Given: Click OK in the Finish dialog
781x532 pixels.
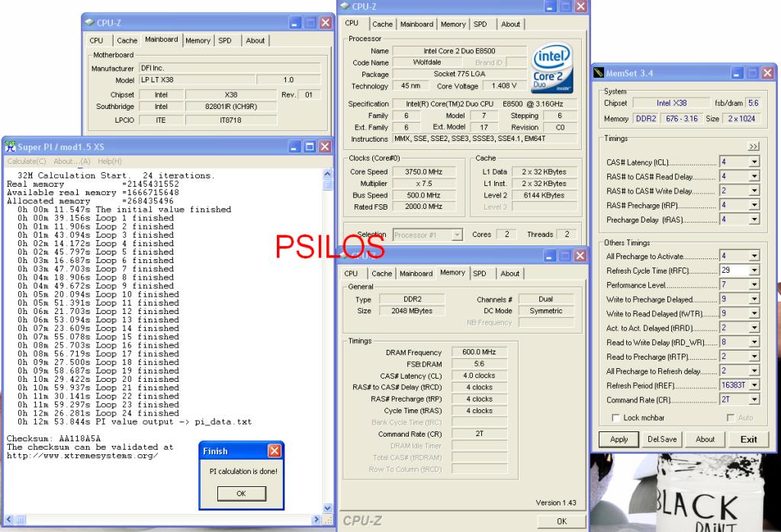Looking at the screenshot, I should click(x=242, y=493).
